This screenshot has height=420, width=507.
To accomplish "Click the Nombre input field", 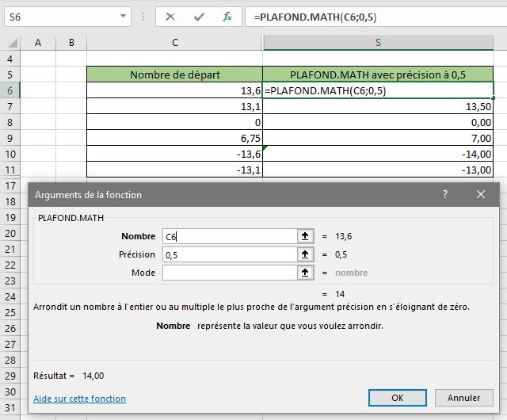I will click(x=228, y=236).
